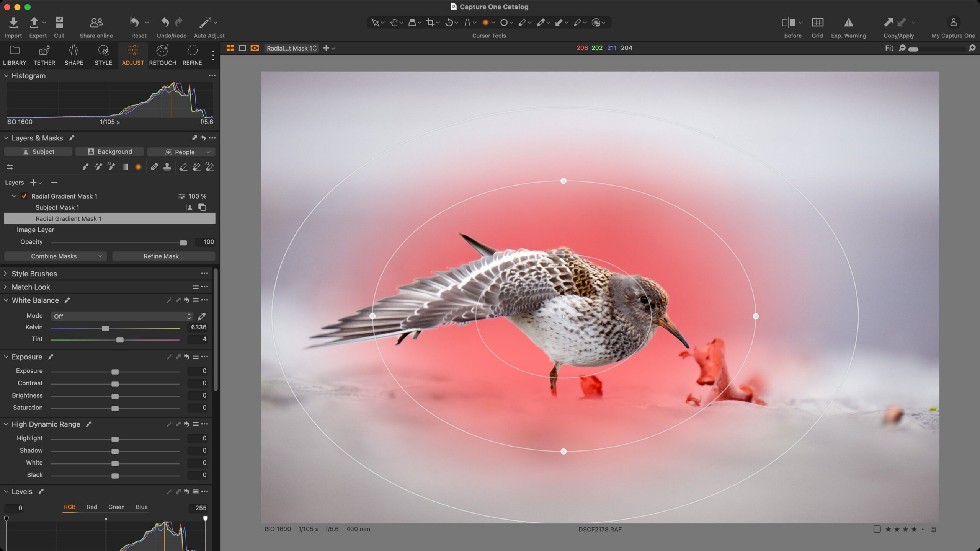This screenshot has width=980, height=551.
Task: Open the Red channel tab in Levels
Action: coord(92,507)
